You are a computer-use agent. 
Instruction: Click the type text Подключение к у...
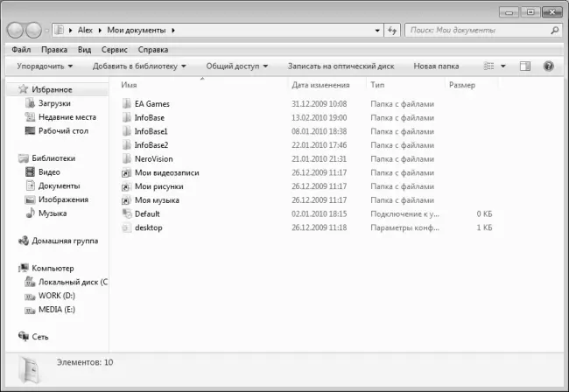tap(404, 214)
